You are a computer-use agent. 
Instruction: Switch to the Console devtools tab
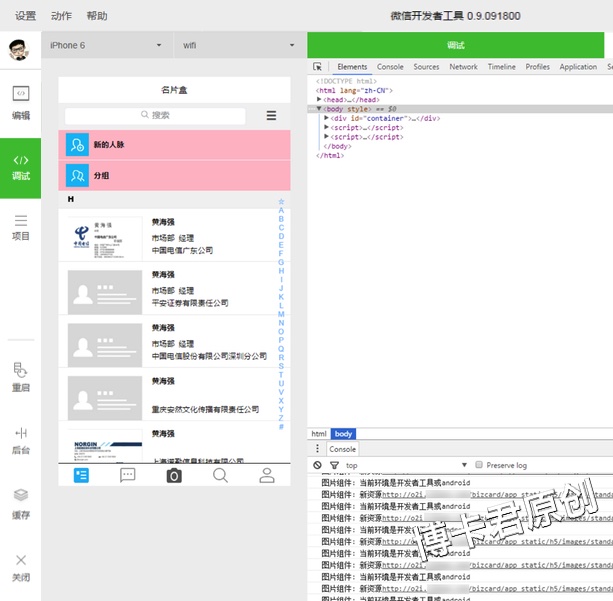[390, 67]
